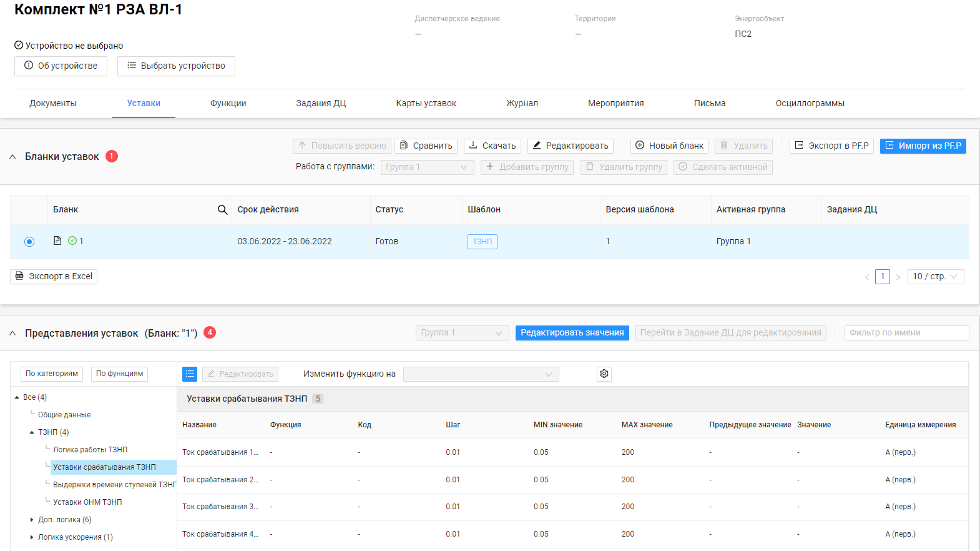The height and width of the screenshot is (551, 980).
Task: Select the radio button for blank 1
Action: click(29, 242)
